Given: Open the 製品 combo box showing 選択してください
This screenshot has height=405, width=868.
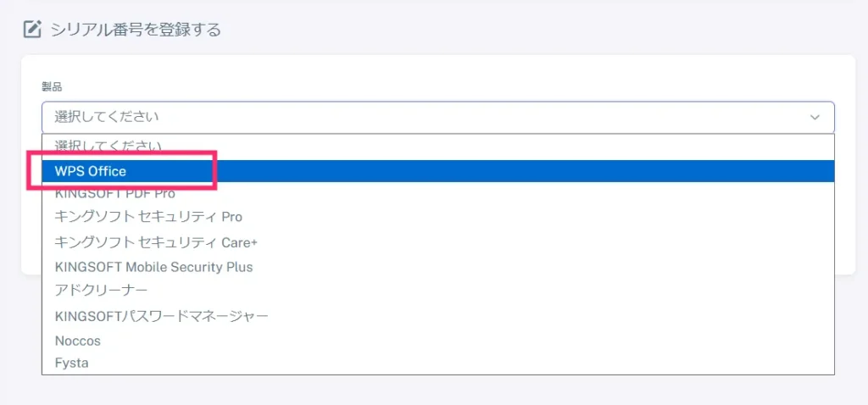Looking at the screenshot, I should click(x=438, y=117).
